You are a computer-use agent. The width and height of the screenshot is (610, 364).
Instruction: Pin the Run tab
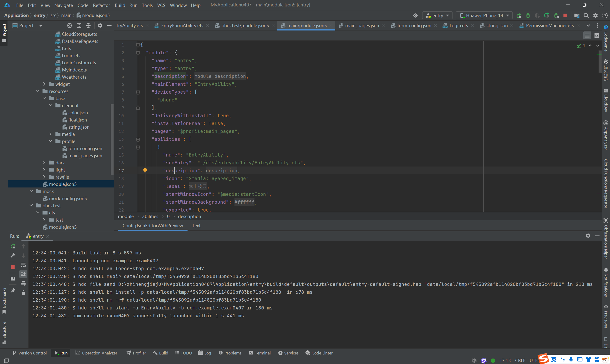coord(13,290)
